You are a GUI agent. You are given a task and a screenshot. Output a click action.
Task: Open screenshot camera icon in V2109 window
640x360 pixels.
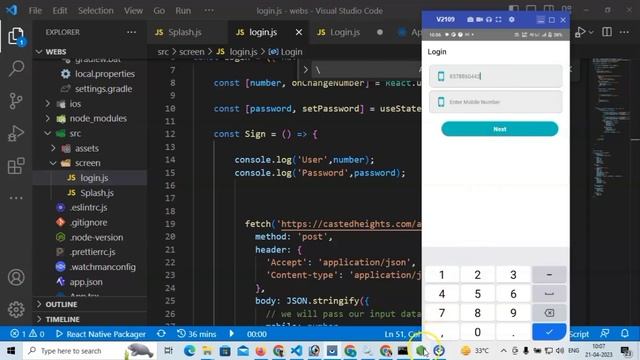pyautogui.click(x=470, y=19)
